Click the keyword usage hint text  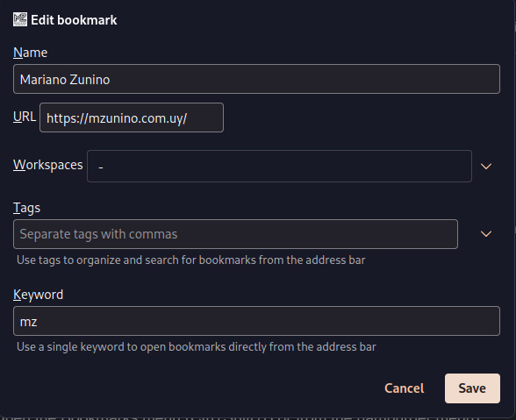tap(197, 347)
